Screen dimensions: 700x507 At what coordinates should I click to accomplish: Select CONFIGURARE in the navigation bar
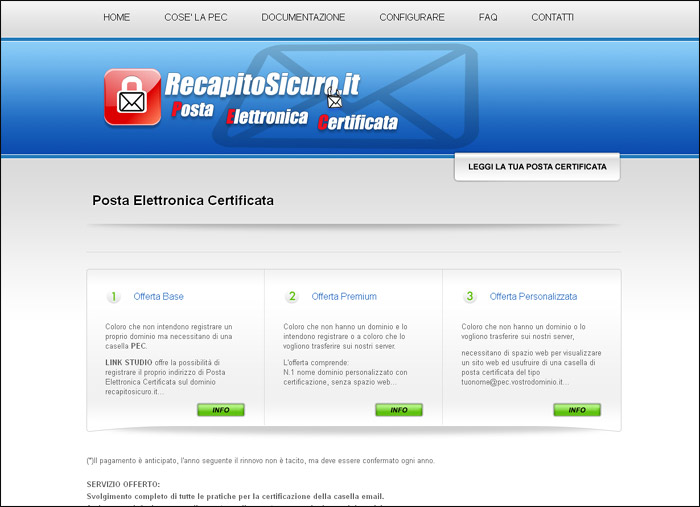click(412, 17)
